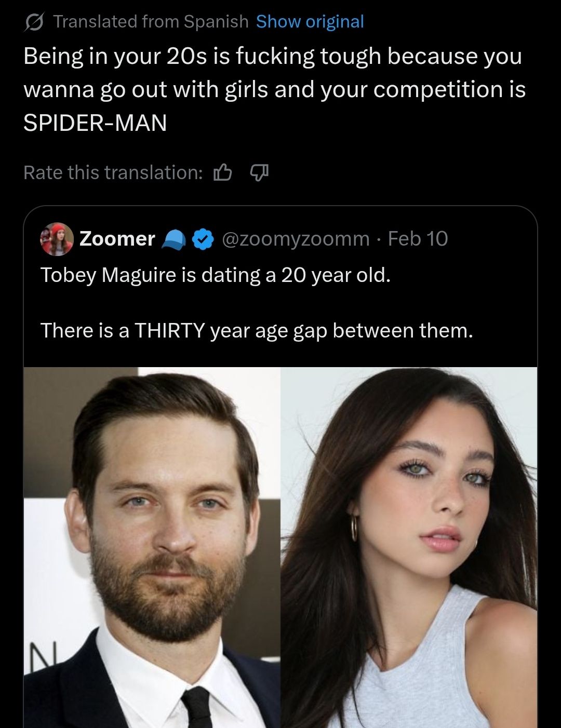Screen dimensions: 561x728
Task: Open the Zoomer display name
Action: (x=117, y=239)
